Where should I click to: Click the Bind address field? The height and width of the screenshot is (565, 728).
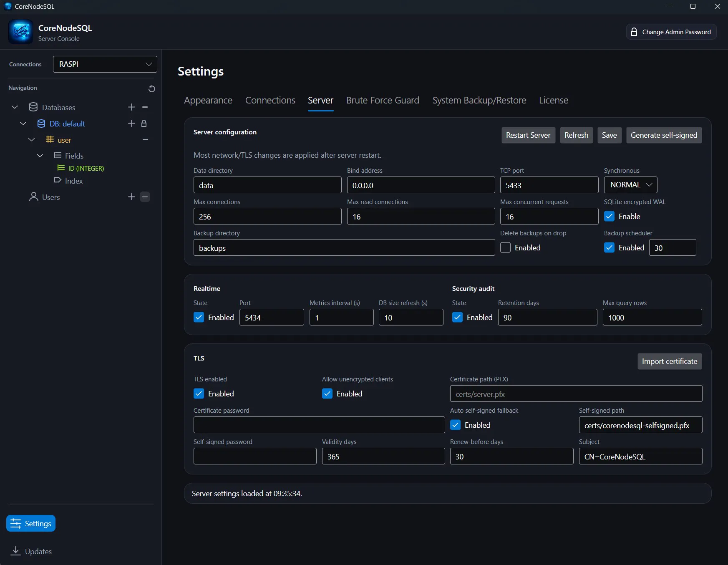pos(421,185)
